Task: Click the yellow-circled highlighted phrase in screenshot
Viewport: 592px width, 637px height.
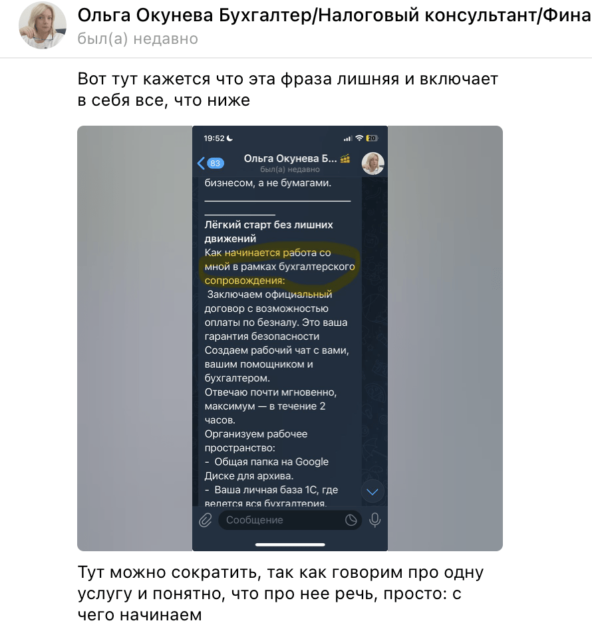Action: coord(280,266)
